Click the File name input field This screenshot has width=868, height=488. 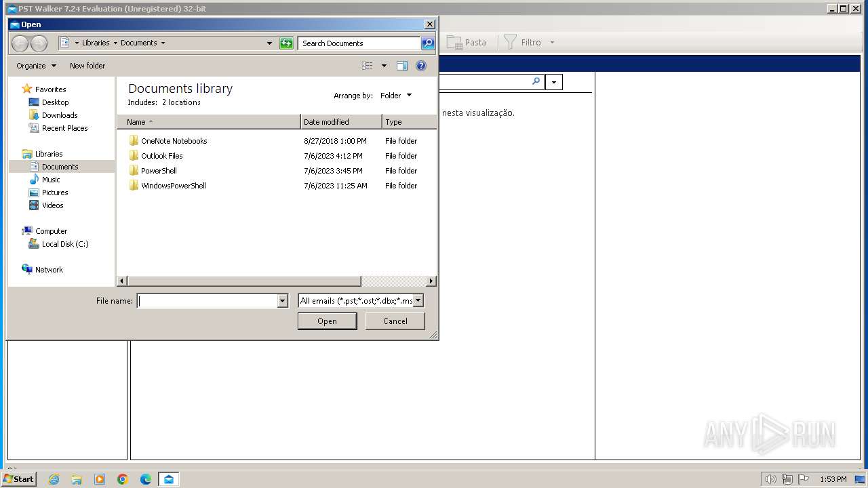coord(207,301)
